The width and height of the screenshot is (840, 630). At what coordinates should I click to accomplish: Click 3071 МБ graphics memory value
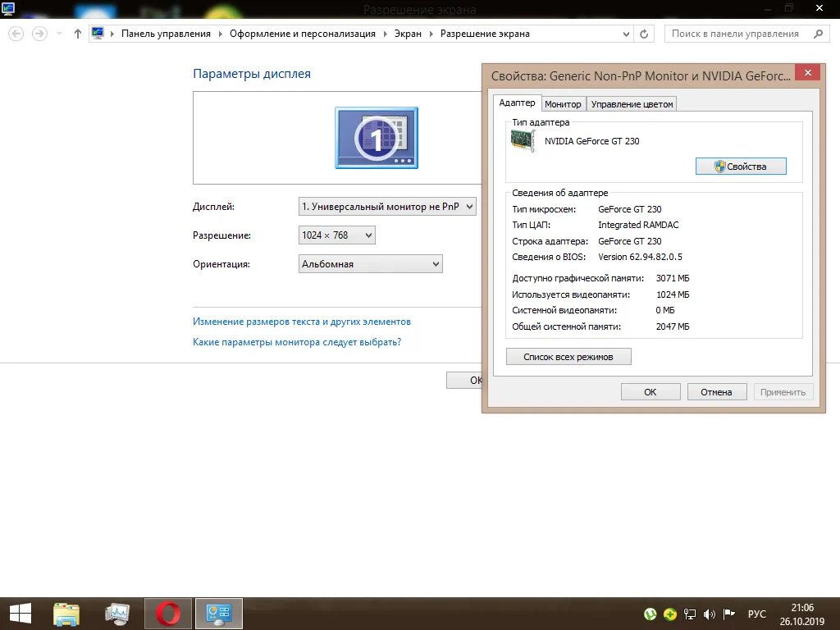pyautogui.click(x=673, y=278)
